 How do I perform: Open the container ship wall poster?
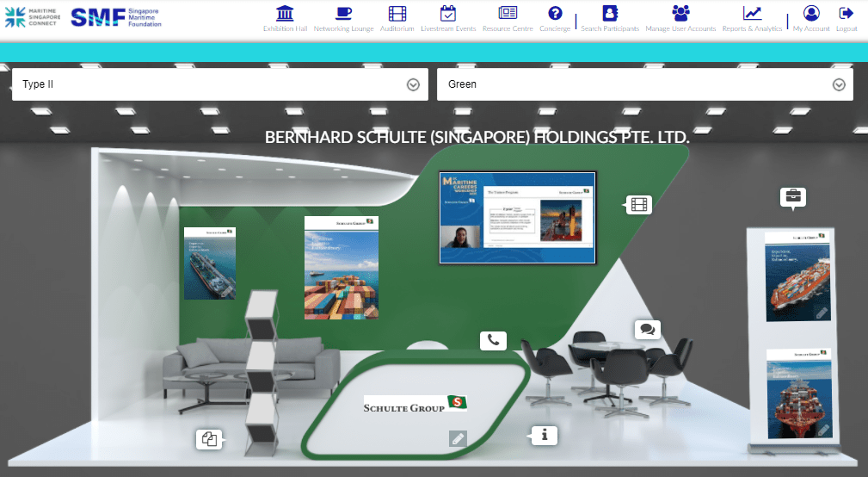click(x=342, y=268)
